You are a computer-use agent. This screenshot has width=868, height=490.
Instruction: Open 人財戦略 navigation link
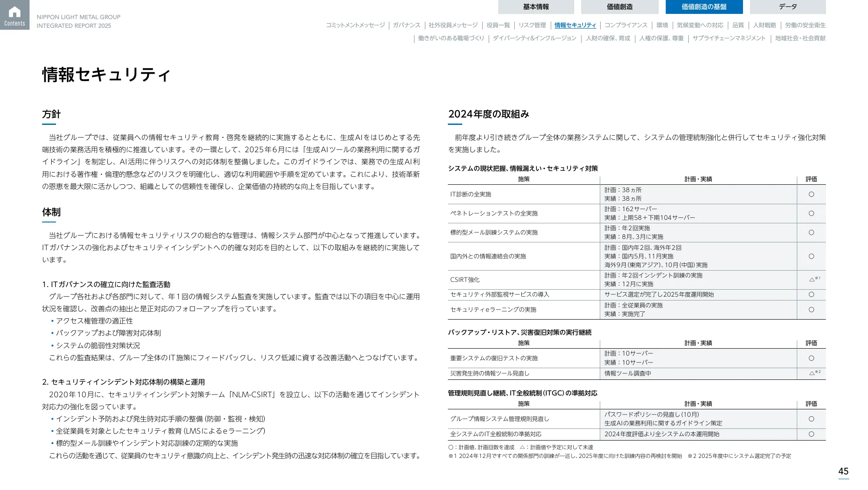[x=765, y=26]
